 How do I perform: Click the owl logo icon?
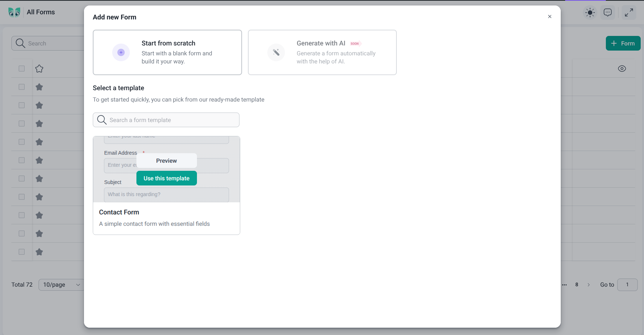[x=14, y=12]
